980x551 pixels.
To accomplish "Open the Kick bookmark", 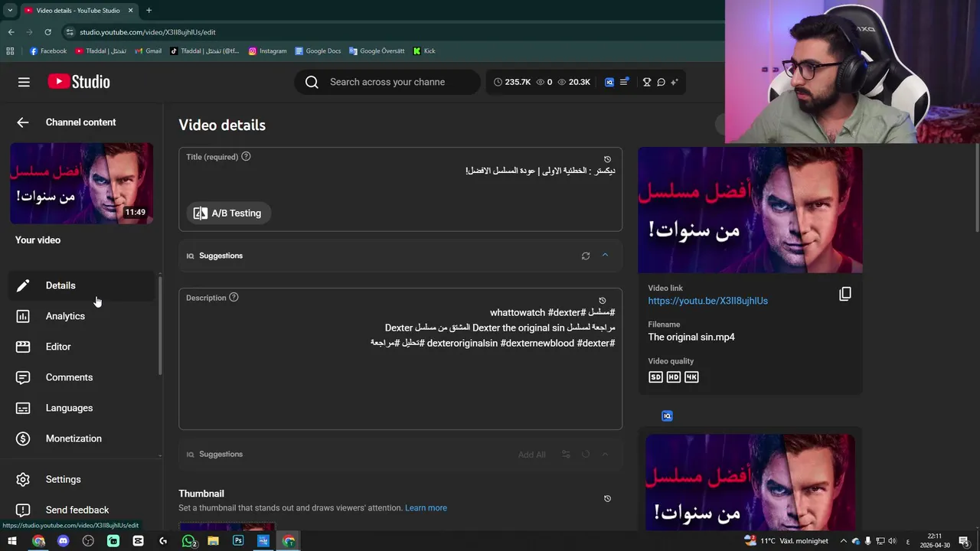I will pyautogui.click(x=424, y=51).
